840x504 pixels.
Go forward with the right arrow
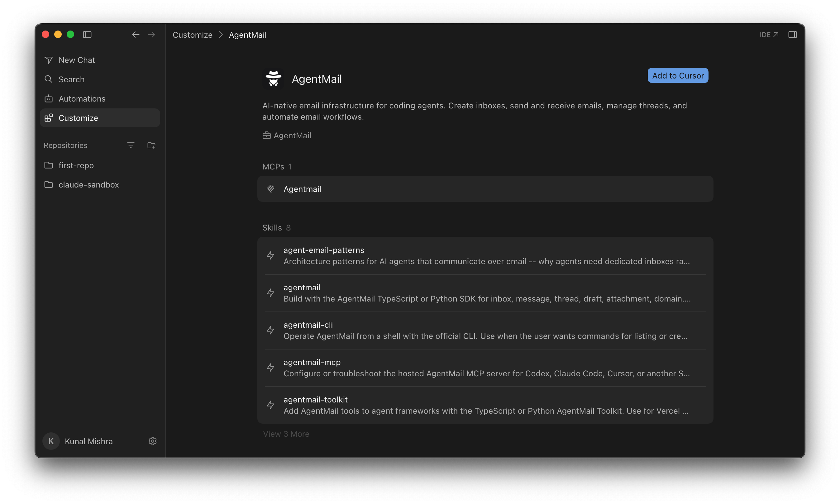click(x=151, y=35)
